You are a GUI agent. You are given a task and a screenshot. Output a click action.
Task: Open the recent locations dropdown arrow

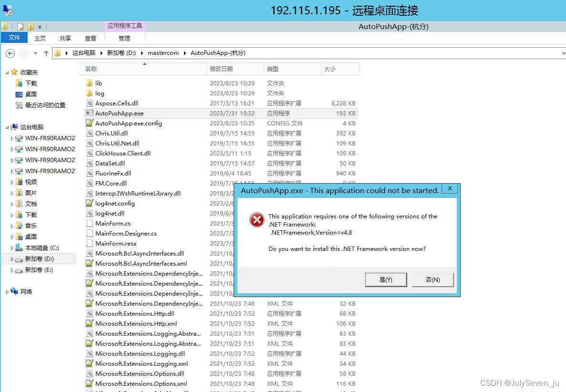35,53
